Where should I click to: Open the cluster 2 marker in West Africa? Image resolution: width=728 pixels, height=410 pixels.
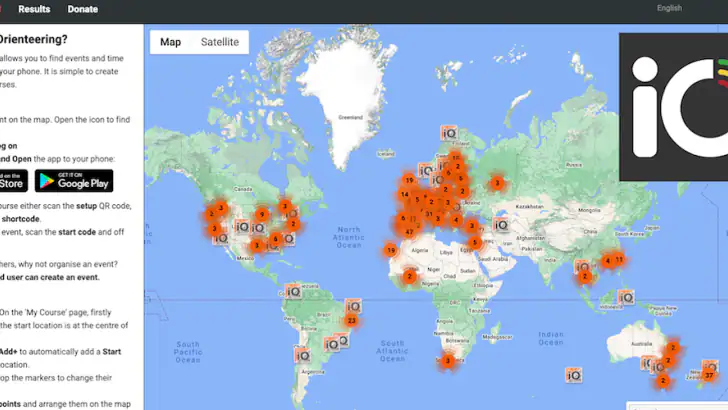coord(409,277)
